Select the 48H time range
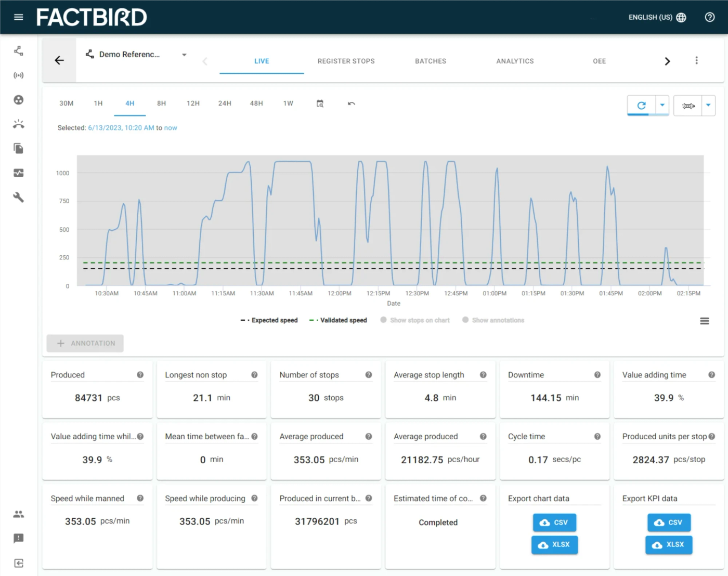The height and width of the screenshot is (576, 728). (256, 103)
